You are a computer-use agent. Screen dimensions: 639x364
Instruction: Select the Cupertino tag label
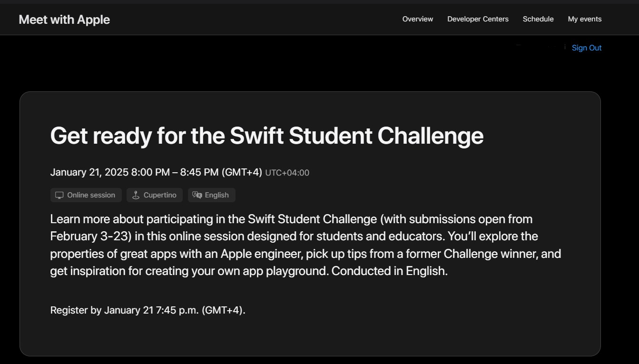(x=160, y=195)
